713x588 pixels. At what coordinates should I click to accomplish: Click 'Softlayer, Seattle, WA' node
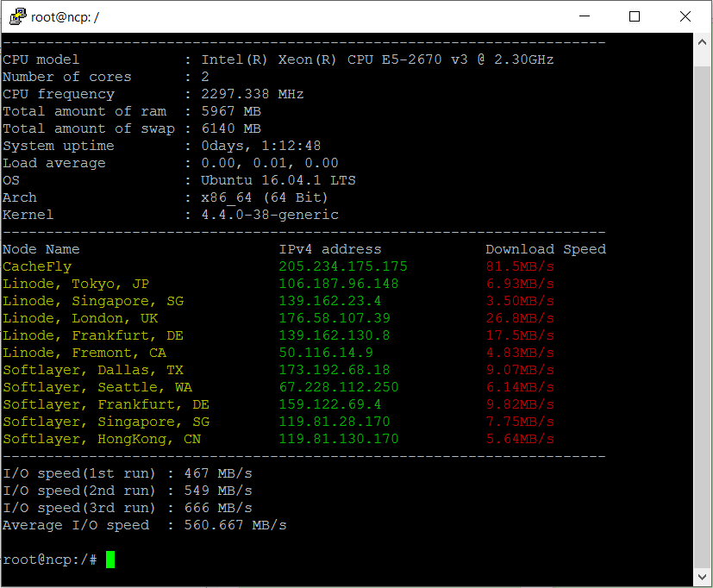97,387
